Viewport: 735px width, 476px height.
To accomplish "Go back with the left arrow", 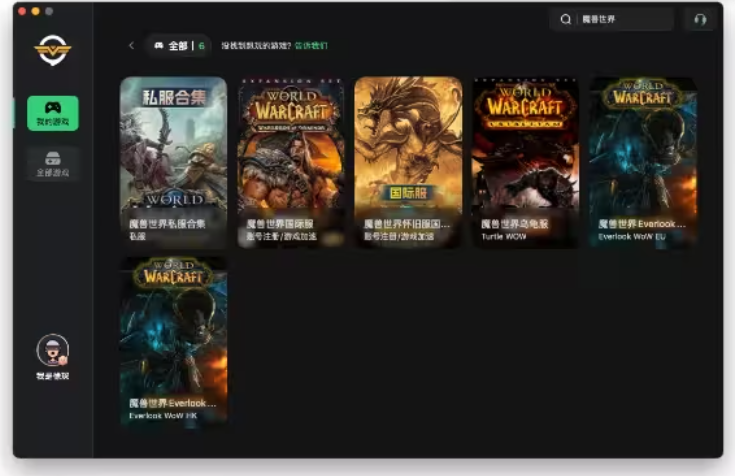I will click(131, 45).
